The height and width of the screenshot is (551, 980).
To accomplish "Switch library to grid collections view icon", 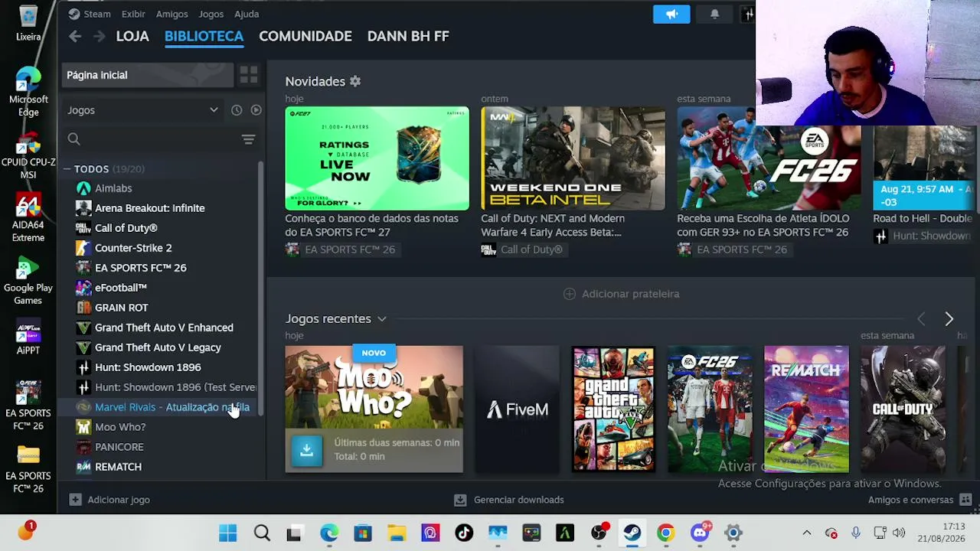I will (x=249, y=75).
